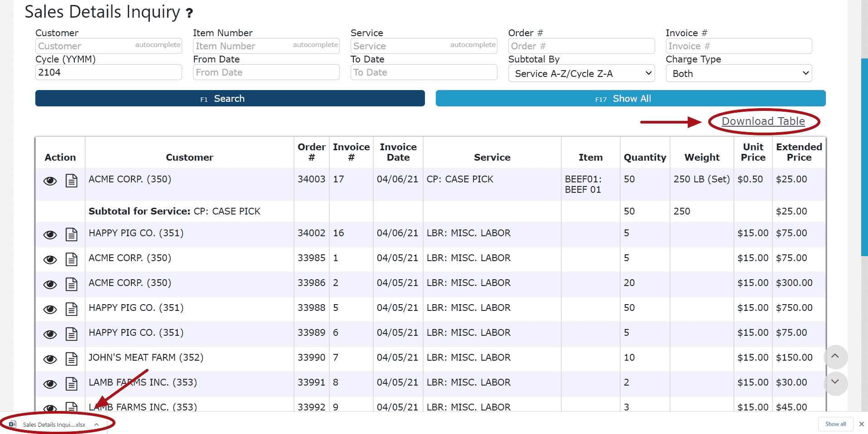
Task: Open document icon for order 34002
Action: (72, 234)
